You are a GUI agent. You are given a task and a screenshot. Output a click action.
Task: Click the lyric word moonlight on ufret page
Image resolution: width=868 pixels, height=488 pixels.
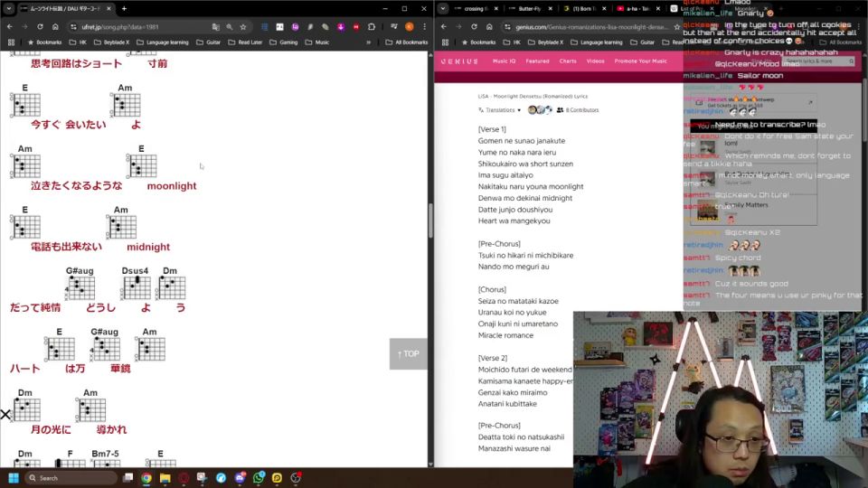pyautogui.click(x=172, y=186)
